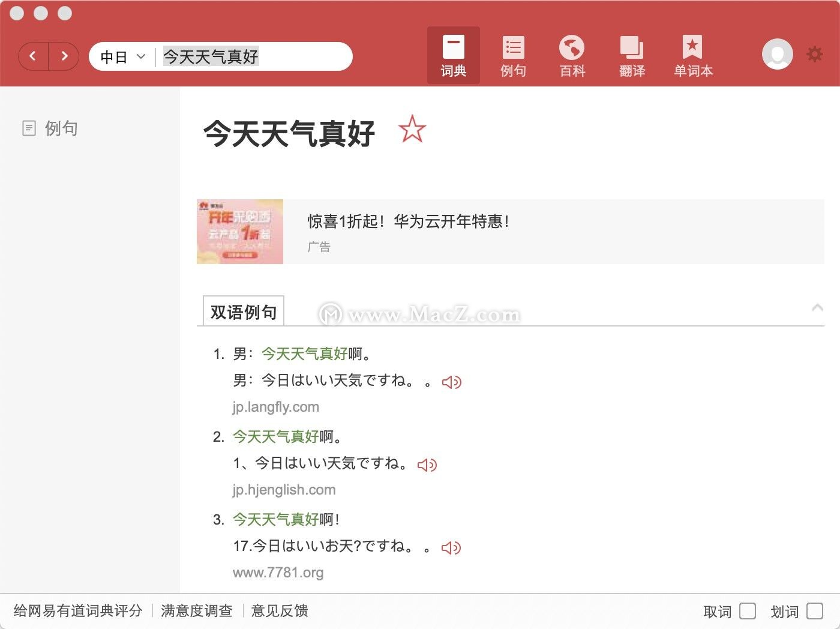The height and width of the screenshot is (629, 840).
Task: Click the user avatar icon
Action: tap(777, 54)
